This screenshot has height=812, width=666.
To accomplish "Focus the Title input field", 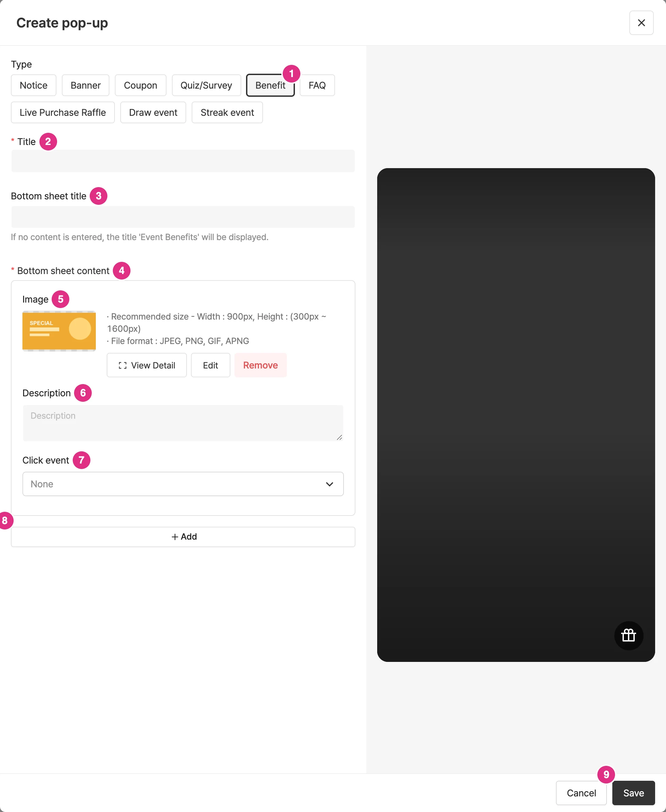I will point(183,161).
